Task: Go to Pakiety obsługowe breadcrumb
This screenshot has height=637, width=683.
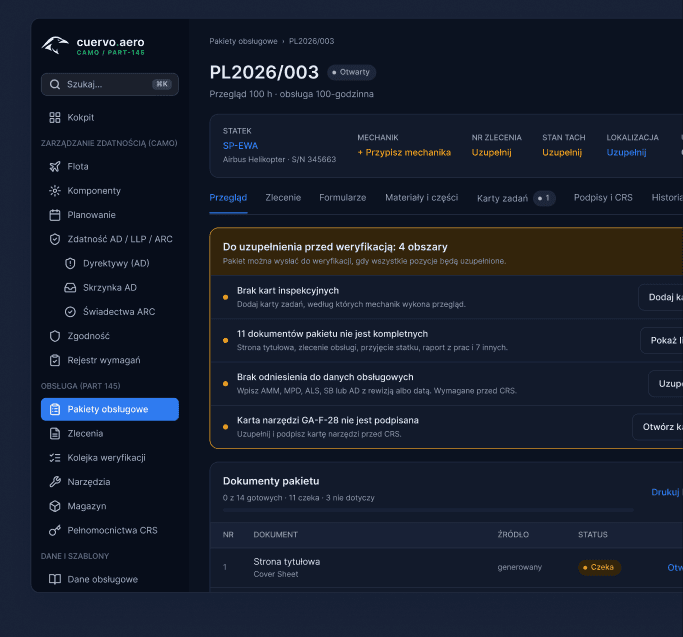Action: coord(243,41)
